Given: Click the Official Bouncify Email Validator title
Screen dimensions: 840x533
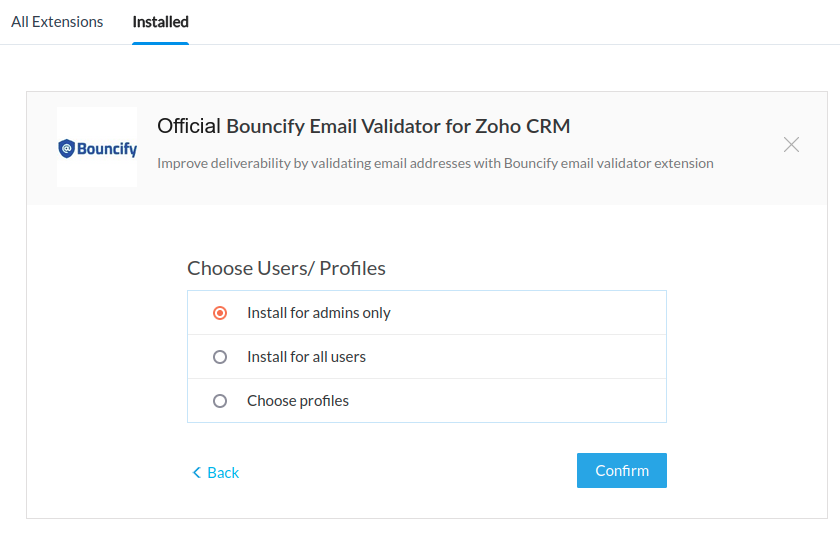Looking at the screenshot, I should (x=363, y=126).
